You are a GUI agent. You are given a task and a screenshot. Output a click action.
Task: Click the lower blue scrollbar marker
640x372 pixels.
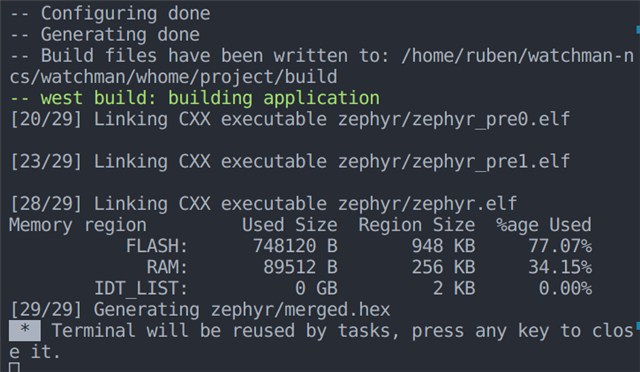[x=638, y=326]
